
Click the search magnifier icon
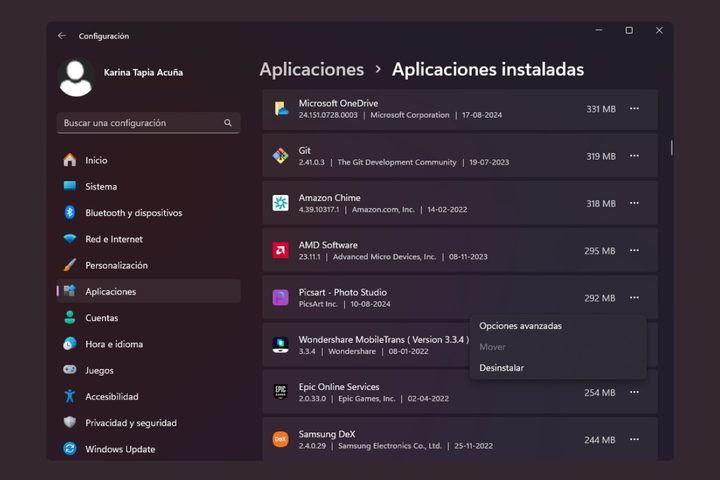pyautogui.click(x=228, y=123)
